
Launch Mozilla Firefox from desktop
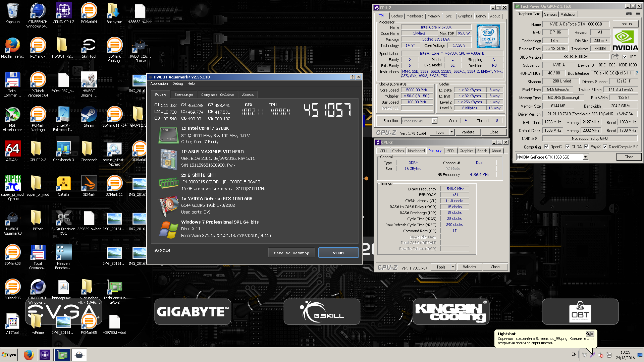point(12,48)
